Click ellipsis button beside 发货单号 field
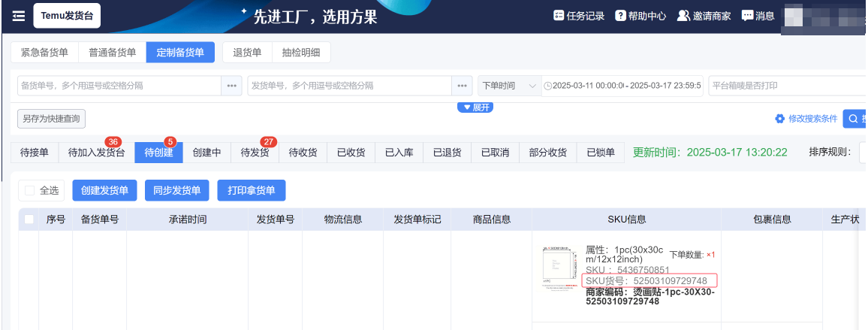The image size is (868, 330). 462,86
